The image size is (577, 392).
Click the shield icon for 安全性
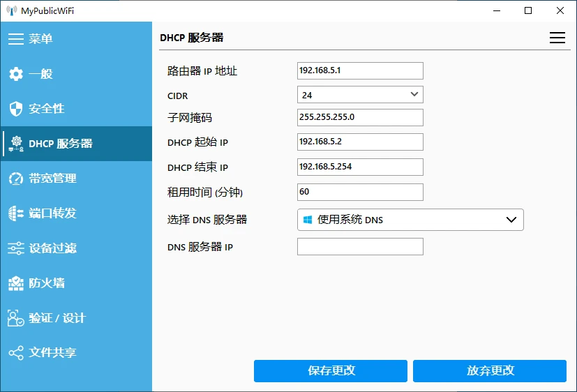(x=16, y=109)
